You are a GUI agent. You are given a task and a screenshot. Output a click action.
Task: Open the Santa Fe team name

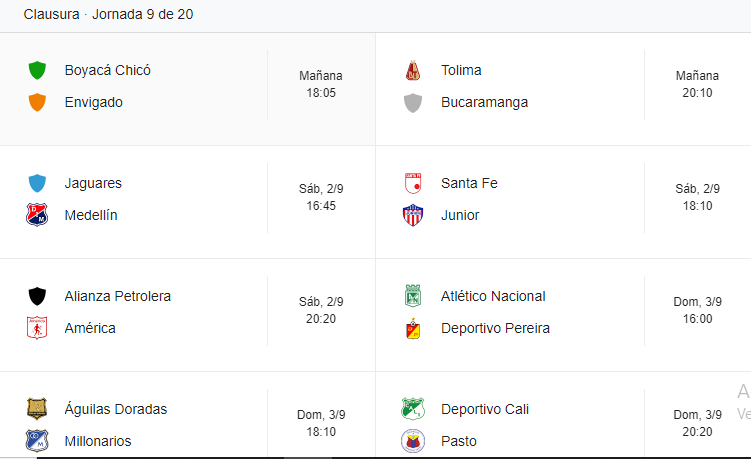469,183
